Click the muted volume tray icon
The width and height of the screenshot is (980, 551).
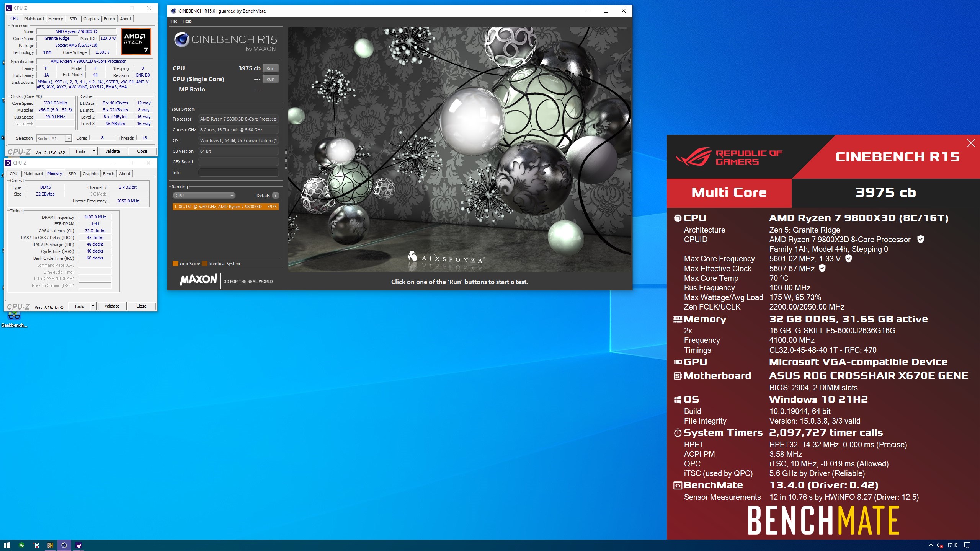click(940, 545)
